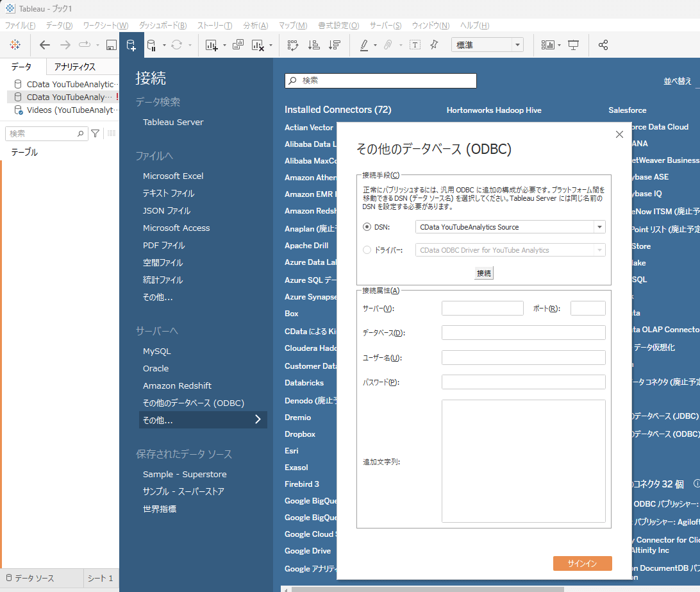Click the 接続 button in ODBC dialog
The width and height of the screenshot is (700, 592).
coord(483,273)
